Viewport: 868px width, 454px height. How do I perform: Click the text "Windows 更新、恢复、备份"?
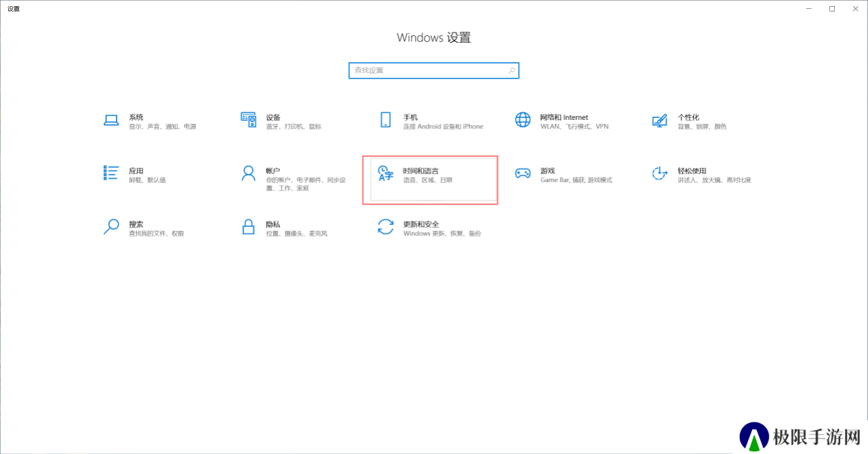coord(442,234)
